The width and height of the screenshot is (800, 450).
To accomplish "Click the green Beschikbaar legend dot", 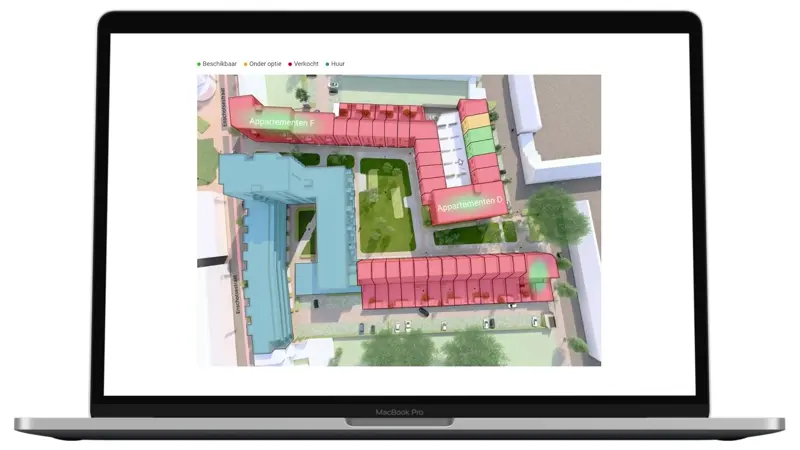I will 199,64.
